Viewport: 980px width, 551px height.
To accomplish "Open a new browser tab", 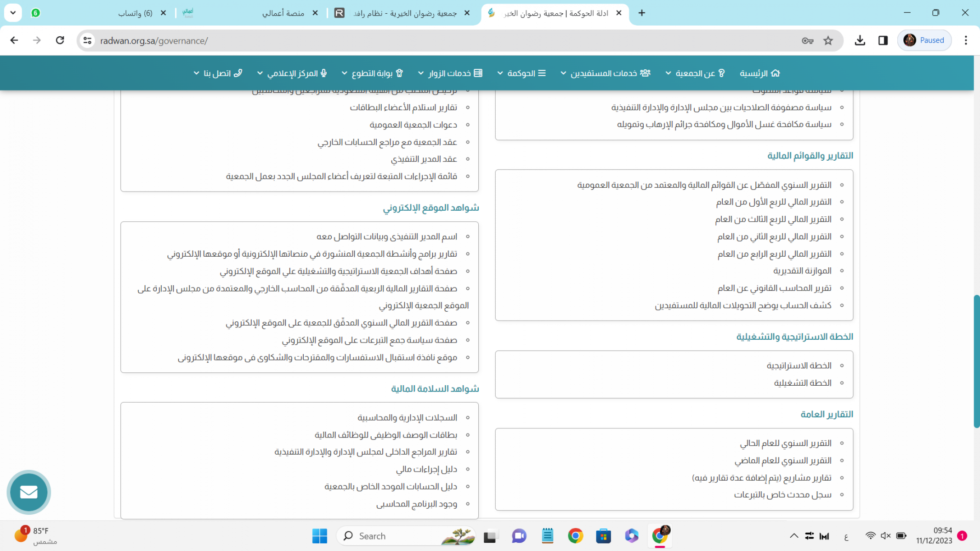I will pos(642,13).
